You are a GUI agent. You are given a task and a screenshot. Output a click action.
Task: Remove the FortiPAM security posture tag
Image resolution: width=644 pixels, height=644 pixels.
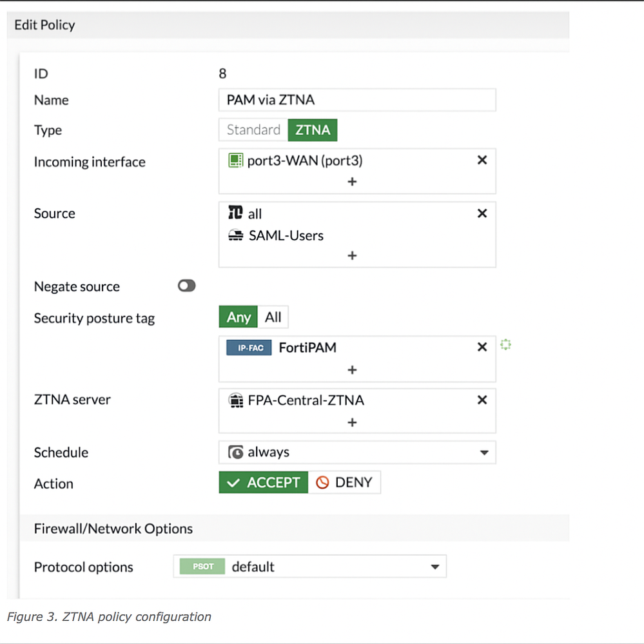482,347
